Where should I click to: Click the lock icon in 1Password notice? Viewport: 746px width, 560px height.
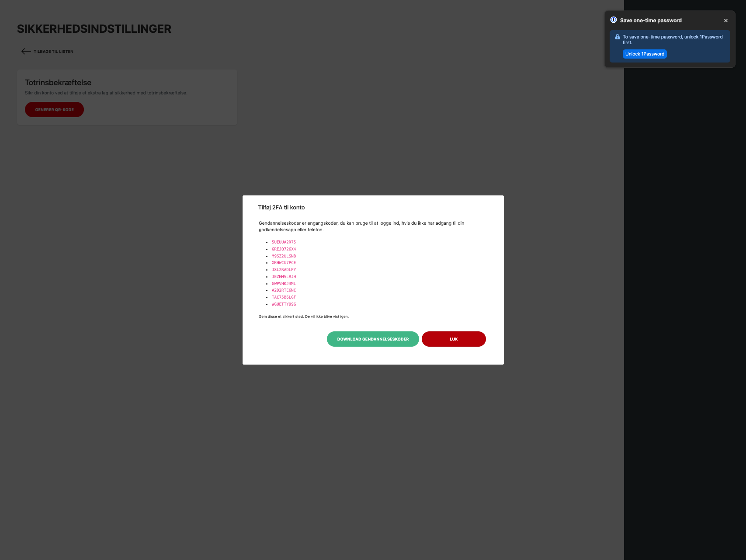pyautogui.click(x=618, y=37)
